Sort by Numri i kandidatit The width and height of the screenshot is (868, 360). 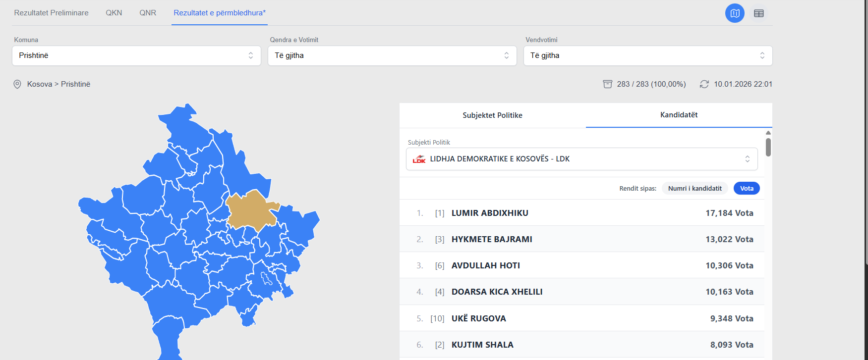[694, 188]
